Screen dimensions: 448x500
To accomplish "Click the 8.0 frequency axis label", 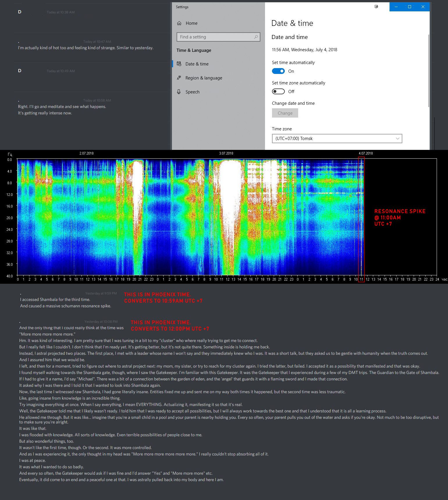I will [10, 183].
